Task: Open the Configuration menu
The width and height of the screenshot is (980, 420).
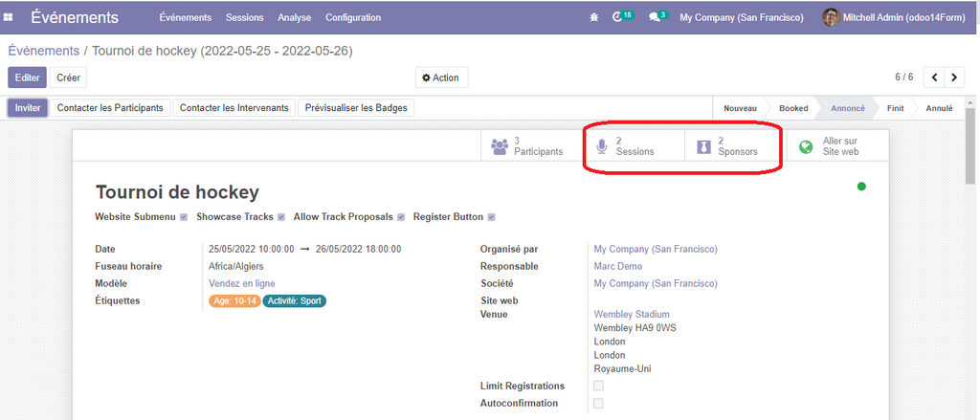Action: pyautogui.click(x=353, y=17)
